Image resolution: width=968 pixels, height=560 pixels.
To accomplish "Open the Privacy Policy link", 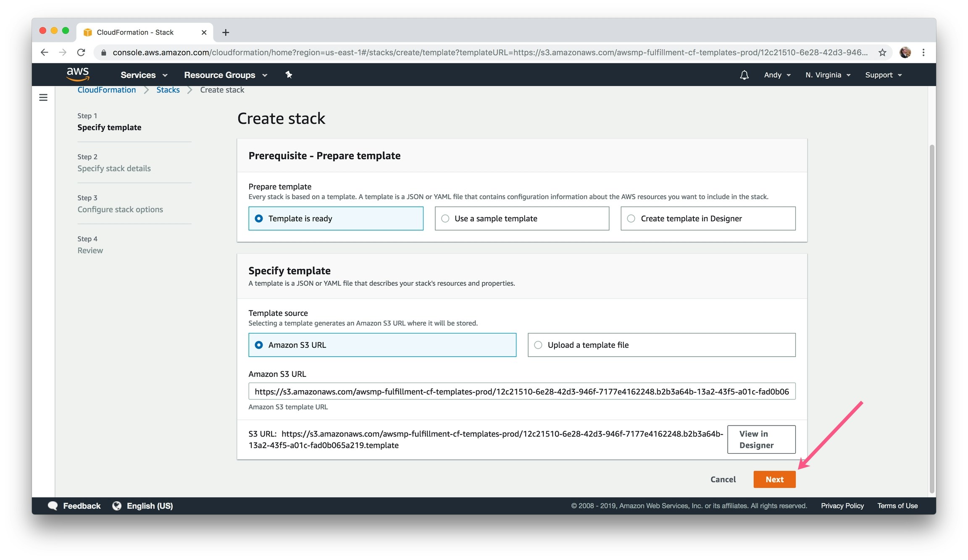I will (842, 506).
